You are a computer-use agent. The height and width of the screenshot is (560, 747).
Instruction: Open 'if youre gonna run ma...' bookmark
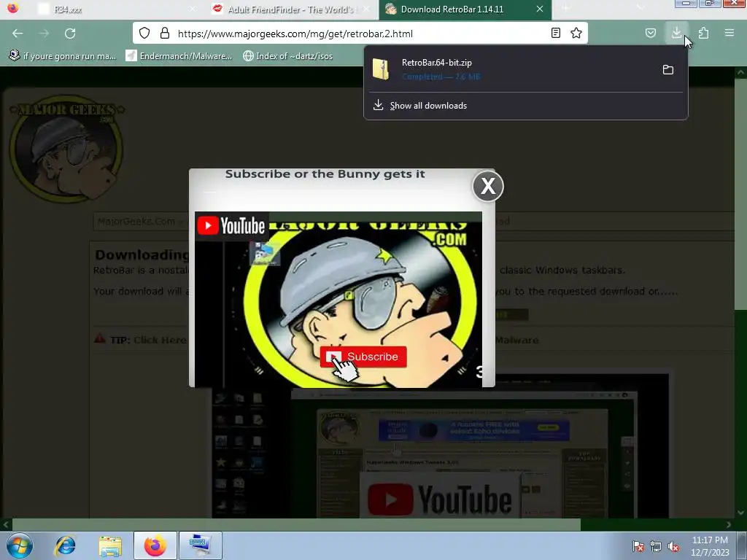pyautogui.click(x=63, y=56)
